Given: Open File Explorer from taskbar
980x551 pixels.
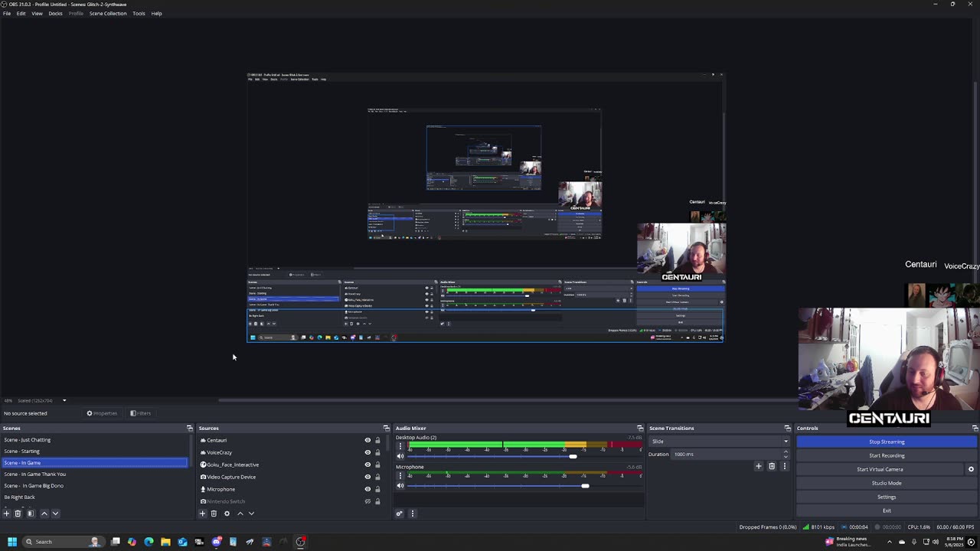Looking at the screenshot, I should (x=165, y=542).
